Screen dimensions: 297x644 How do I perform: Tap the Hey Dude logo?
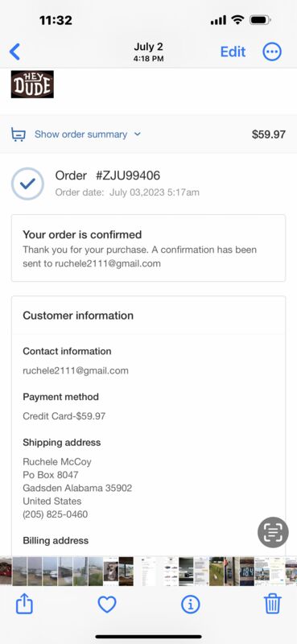pyautogui.click(x=32, y=85)
